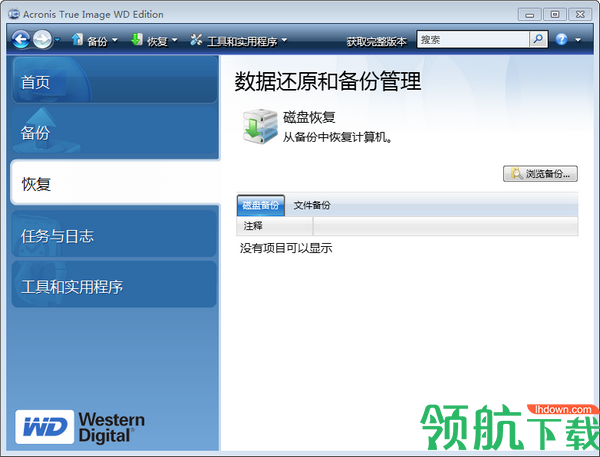Viewport: 600px width, 457px height.
Task: Switch to the 磁盘备份 tab
Action: 261,206
